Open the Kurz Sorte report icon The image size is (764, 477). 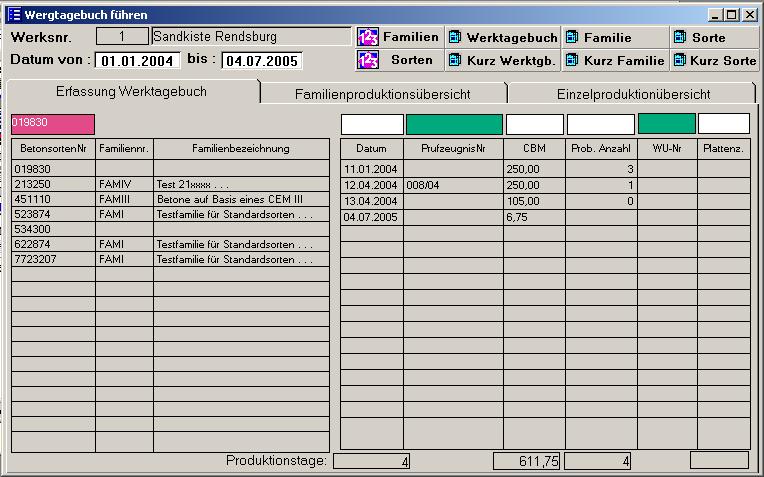680,60
